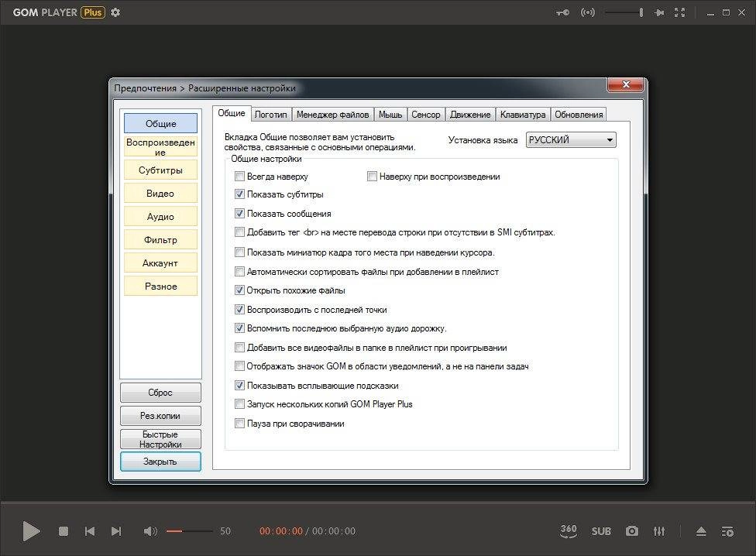756x556 pixels.
Task: Select the Общие tab
Action: [x=232, y=113]
